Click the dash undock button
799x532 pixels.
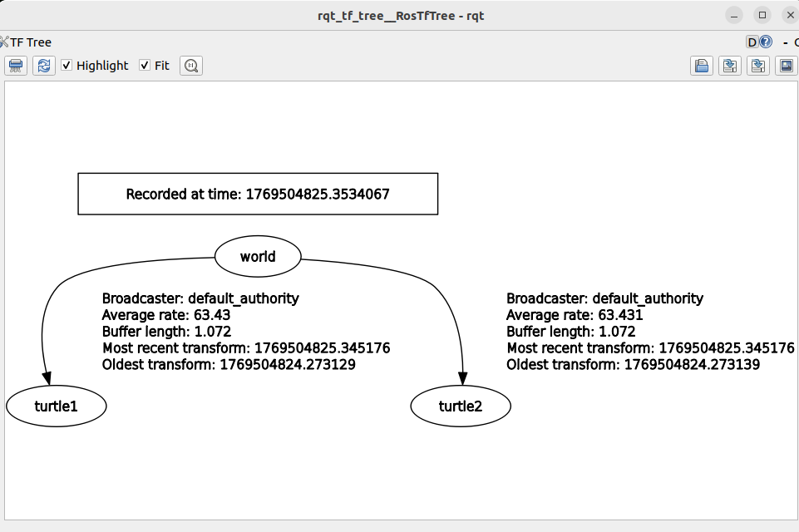pos(785,42)
